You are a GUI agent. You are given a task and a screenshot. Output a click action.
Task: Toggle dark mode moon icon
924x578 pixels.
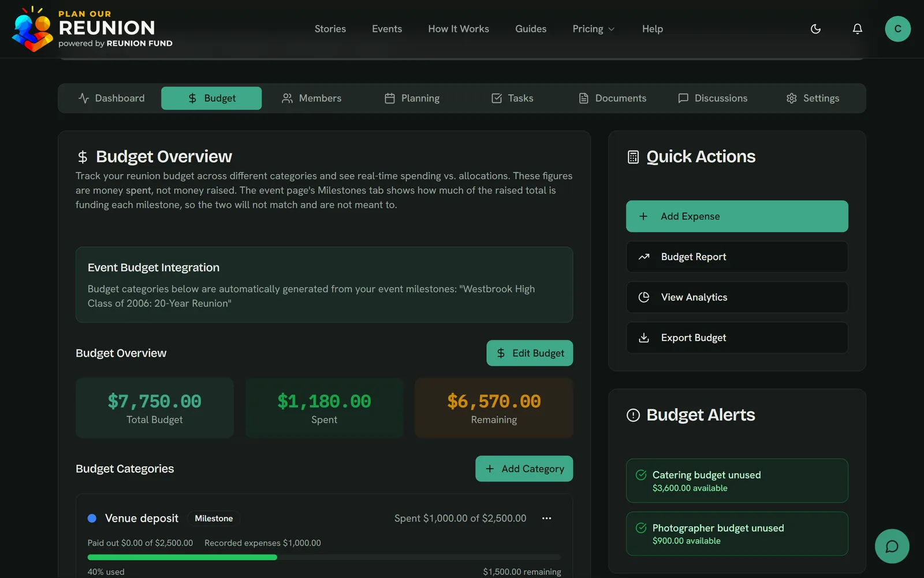(x=815, y=29)
